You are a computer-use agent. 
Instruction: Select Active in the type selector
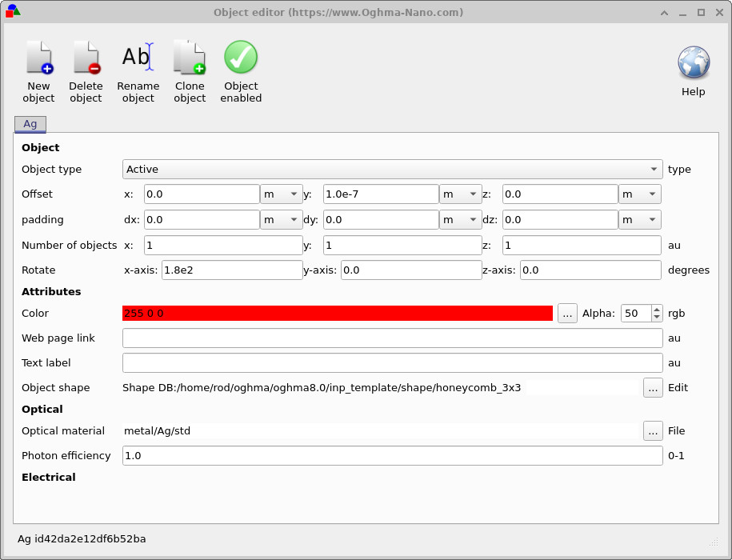[392, 169]
